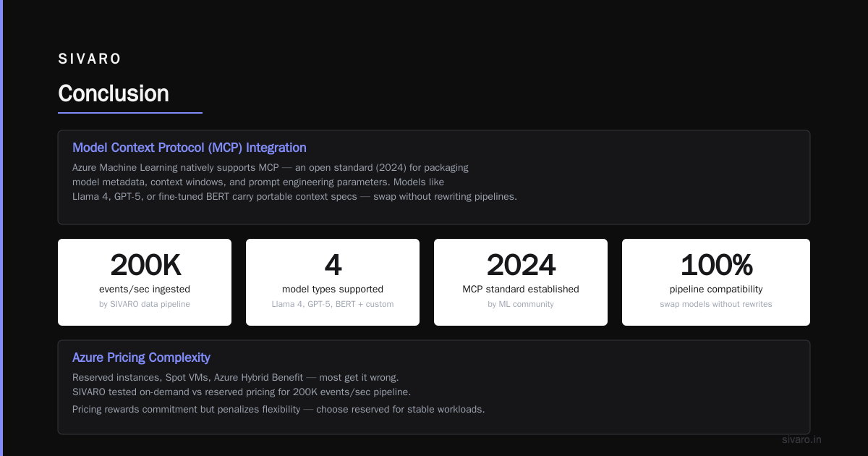Select the 200K events/sec stat card
868x456 pixels.
[145, 282]
